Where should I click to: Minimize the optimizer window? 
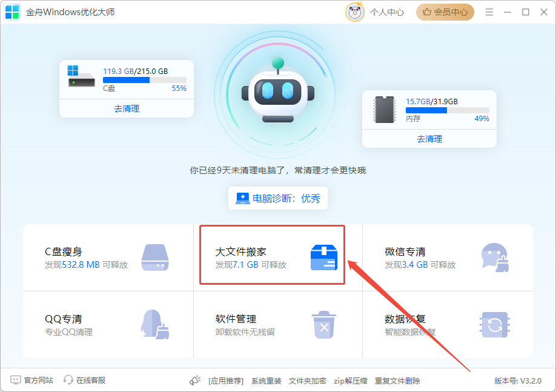click(x=508, y=12)
